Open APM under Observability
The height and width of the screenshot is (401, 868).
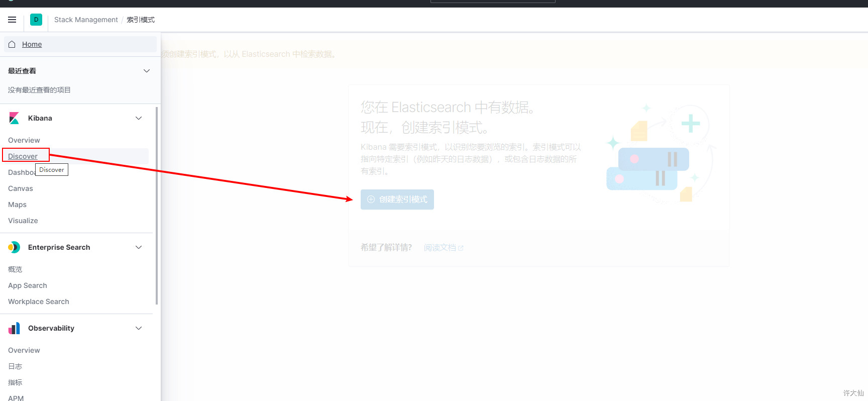point(16,397)
